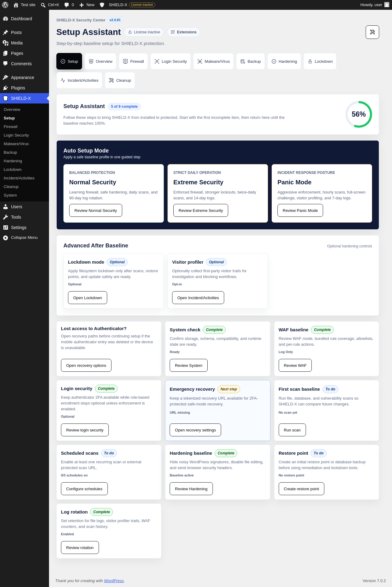Click the Appearance paintbrush icon
Image resolution: width=392 pixels, height=587 pixels.
(x=6, y=77)
